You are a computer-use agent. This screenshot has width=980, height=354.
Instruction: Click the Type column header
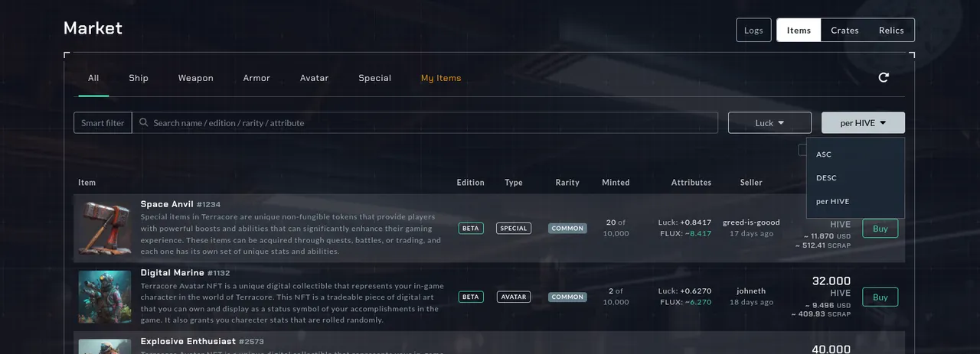[x=514, y=183]
